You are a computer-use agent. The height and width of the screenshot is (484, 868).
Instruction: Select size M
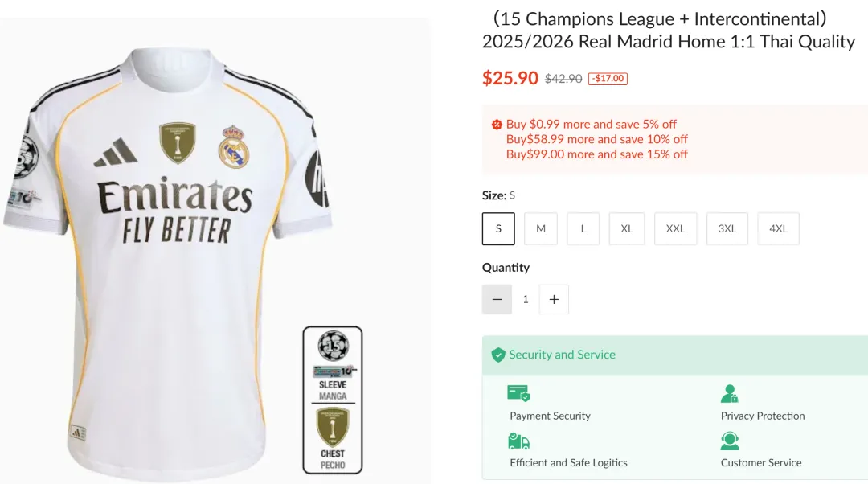(541, 228)
